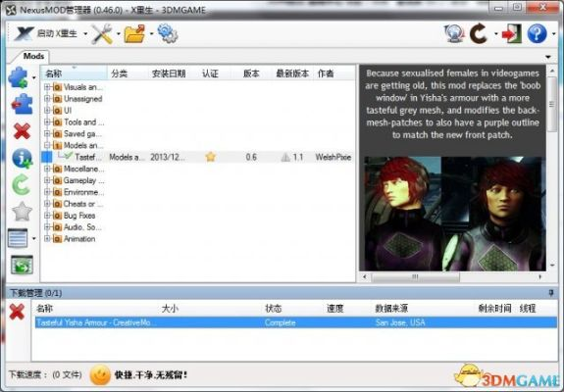Image resolution: width=564 pixels, height=392 pixels.
Task: Click the gold star in Tastef row
Action: (x=211, y=157)
